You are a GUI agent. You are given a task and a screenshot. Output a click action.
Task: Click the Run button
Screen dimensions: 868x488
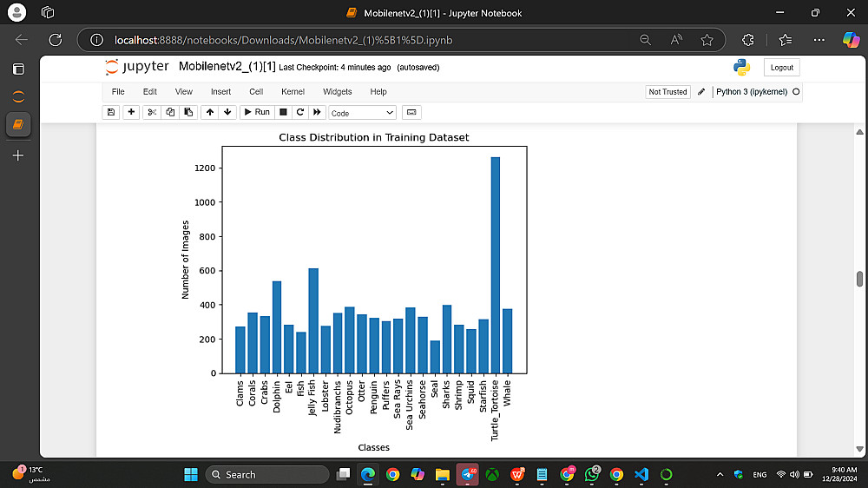click(256, 112)
